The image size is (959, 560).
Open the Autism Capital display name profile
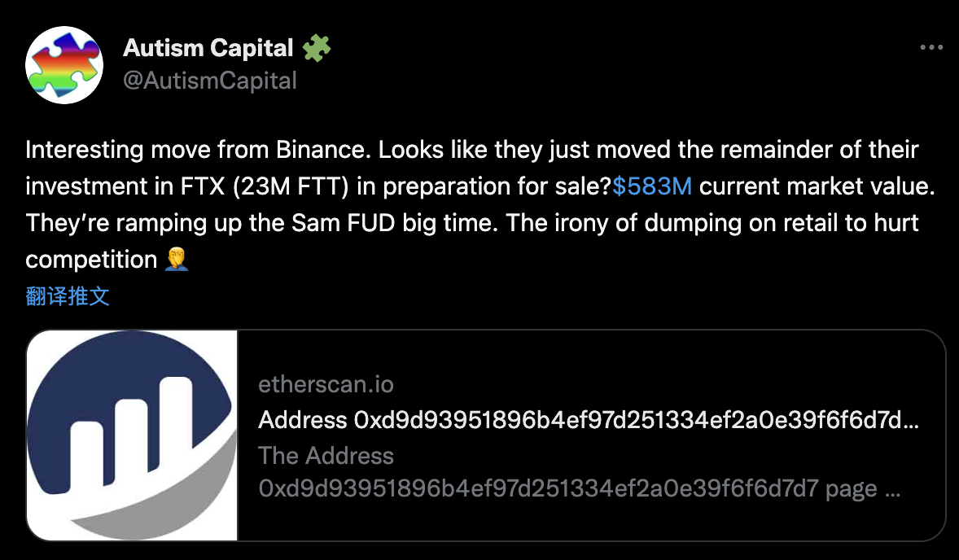click(208, 49)
